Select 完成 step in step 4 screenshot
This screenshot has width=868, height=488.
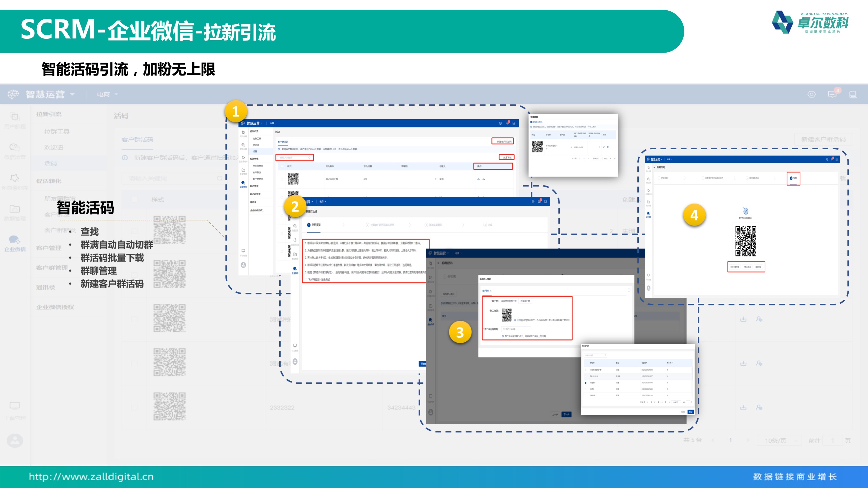point(793,178)
